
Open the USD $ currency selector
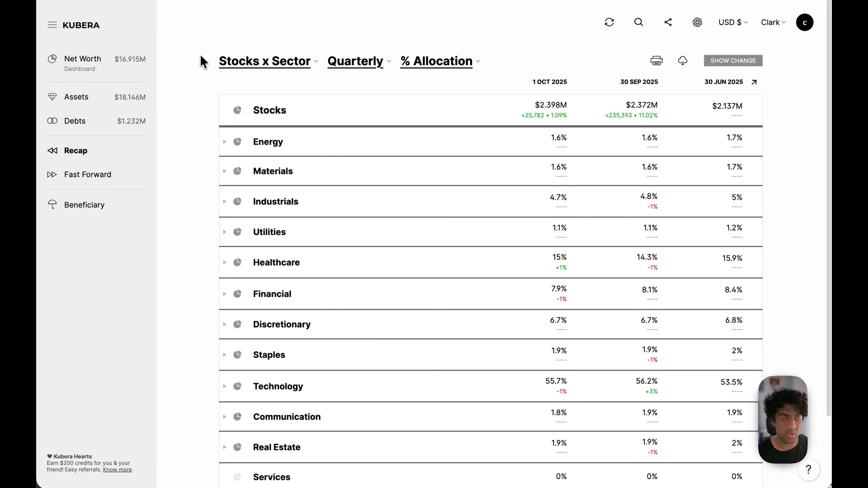click(x=733, y=22)
